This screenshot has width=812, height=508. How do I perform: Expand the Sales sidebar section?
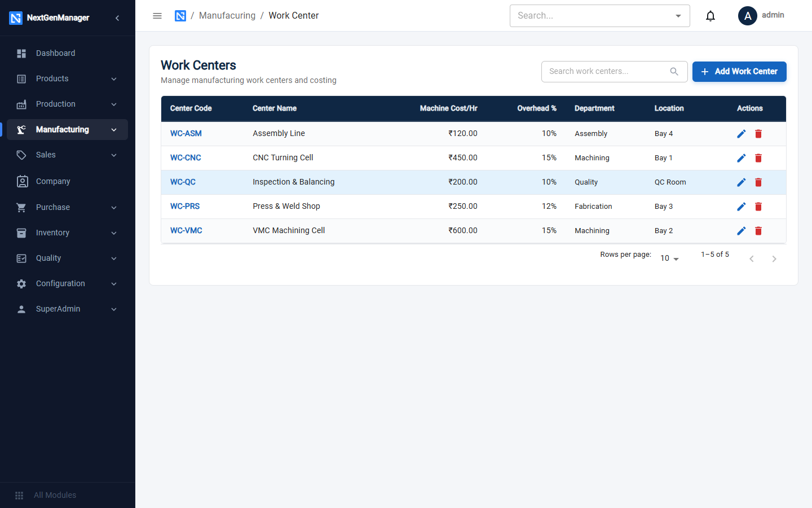68,155
